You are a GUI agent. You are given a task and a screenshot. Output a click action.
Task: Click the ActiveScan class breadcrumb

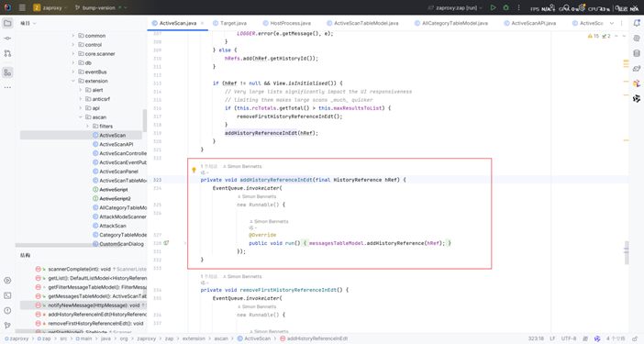(254, 338)
